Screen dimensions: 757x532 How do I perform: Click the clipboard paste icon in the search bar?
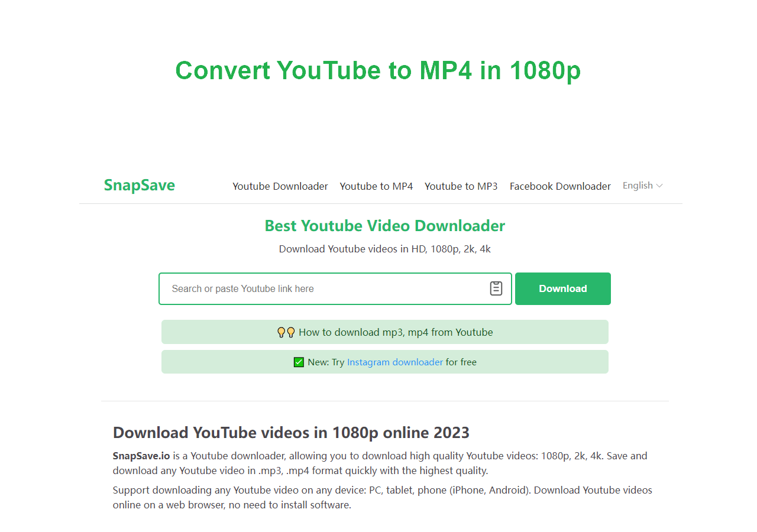coord(496,288)
